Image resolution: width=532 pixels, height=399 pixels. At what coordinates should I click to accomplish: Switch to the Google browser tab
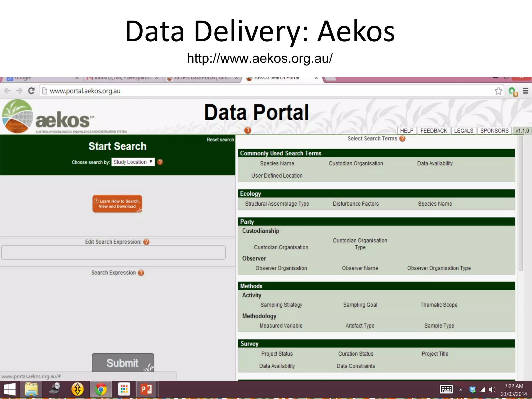[43, 78]
